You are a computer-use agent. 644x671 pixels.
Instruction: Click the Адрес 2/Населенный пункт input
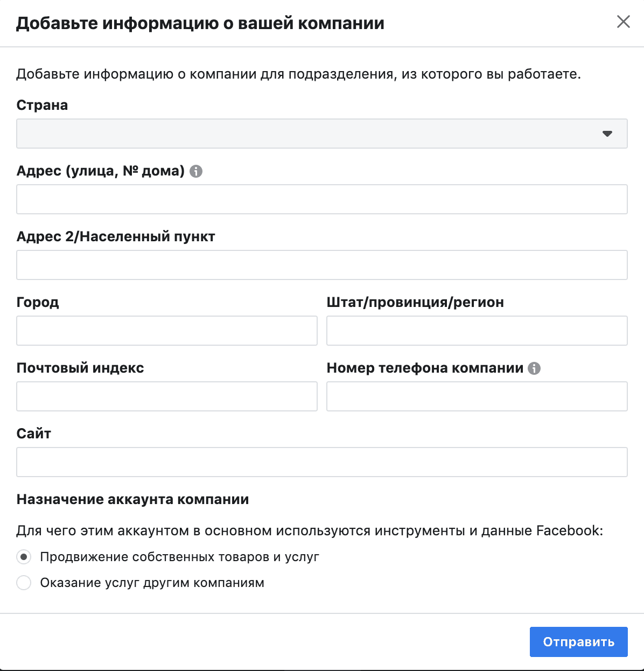[x=322, y=265]
